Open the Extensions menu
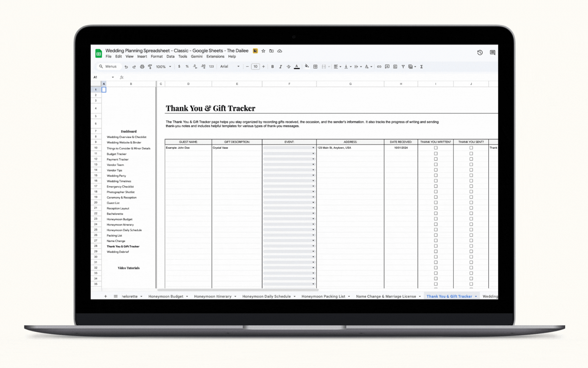Screen dimensions: 588x368 click(x=215, y=57)
